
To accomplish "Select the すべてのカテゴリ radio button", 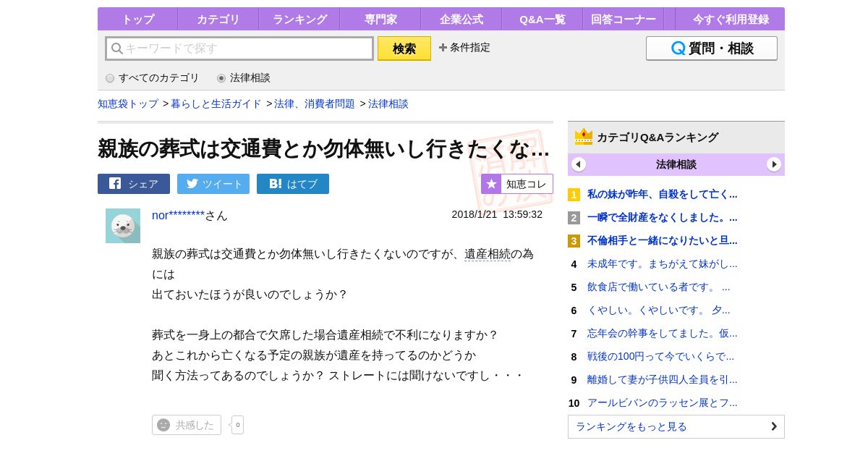I will coord(110,78).
